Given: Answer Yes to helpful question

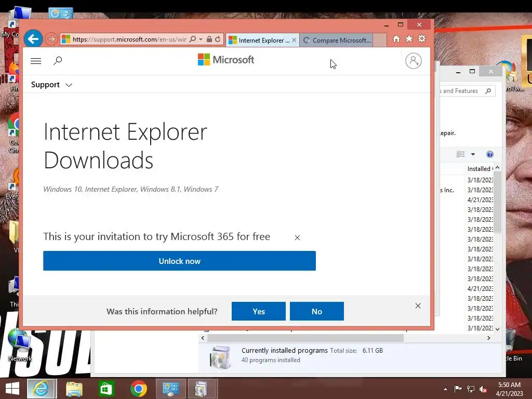Looking at the screenshot, I should [x=259, y=311].
